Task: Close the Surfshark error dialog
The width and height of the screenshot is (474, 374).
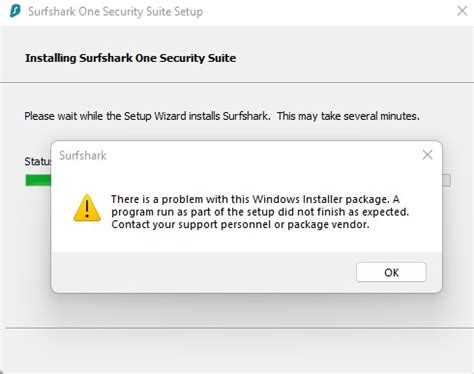Action: [427, 155]
